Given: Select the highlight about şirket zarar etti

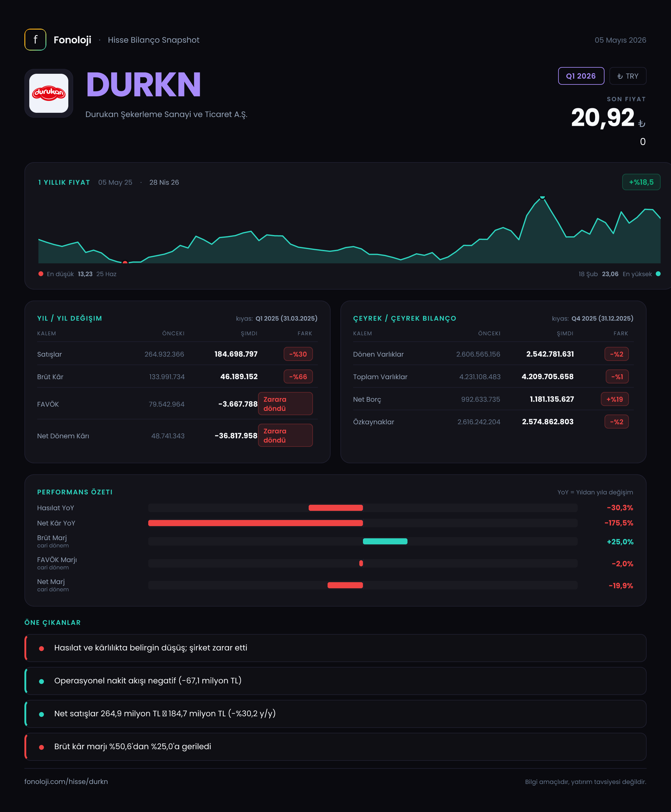Looking at the screenshot, I should 335,648.
